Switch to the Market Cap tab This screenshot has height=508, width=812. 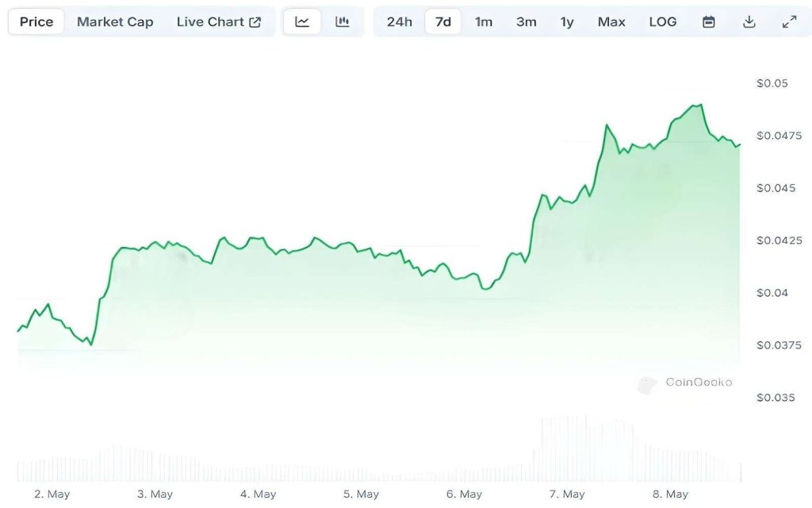pos(115,21)
